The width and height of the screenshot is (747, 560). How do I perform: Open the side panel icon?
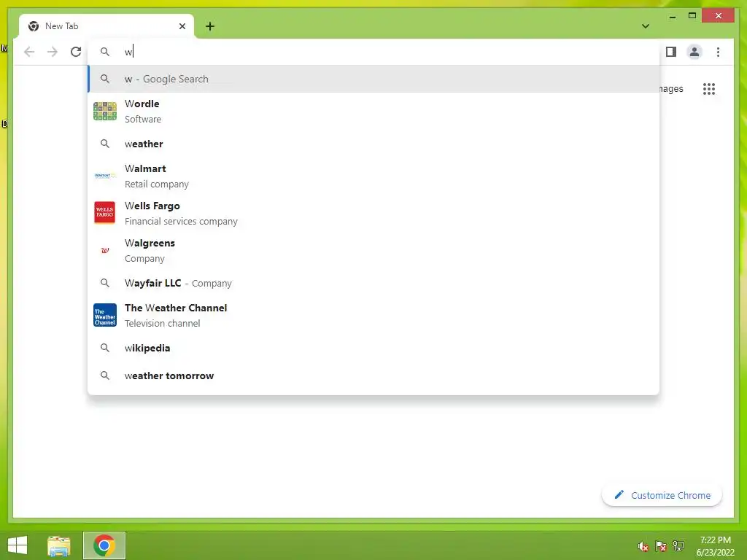click(x=671, y=52)
